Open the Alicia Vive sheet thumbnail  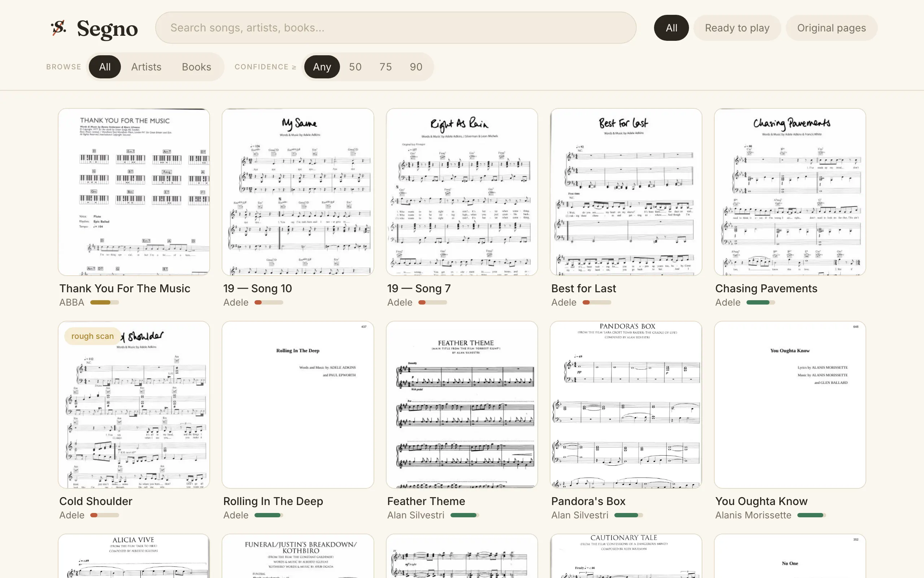[x=134, y=556]
